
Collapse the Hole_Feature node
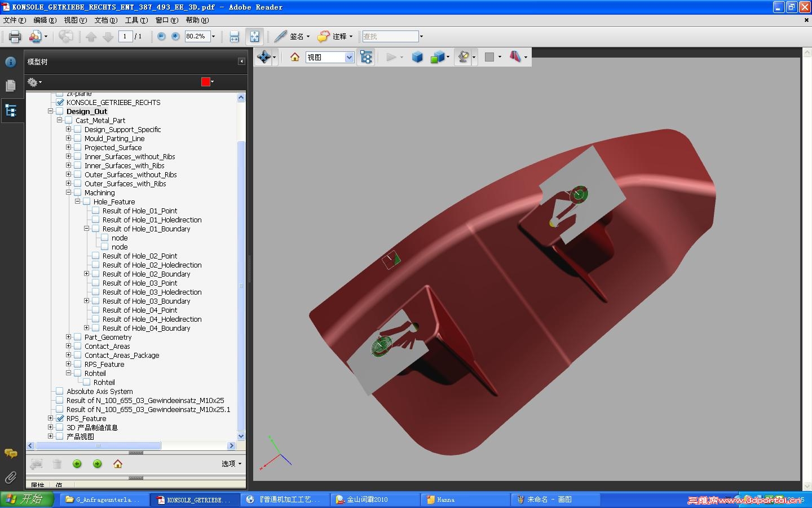[x=77, y=202]
